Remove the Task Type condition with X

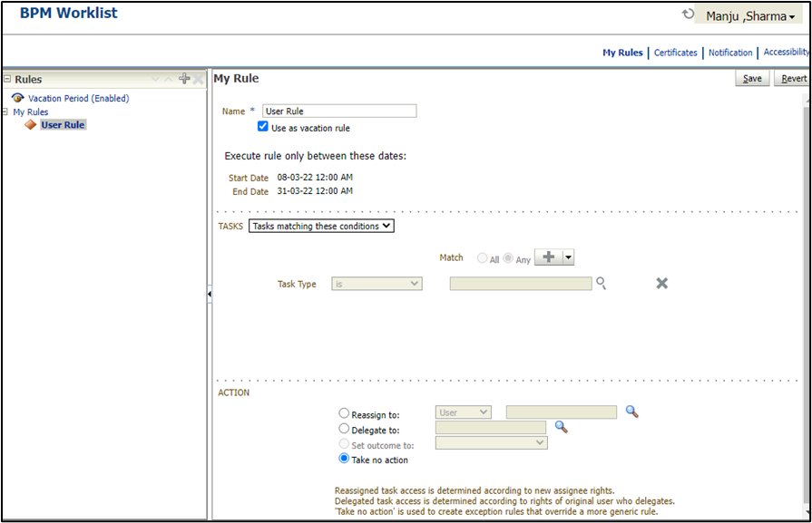pos(661,283)
